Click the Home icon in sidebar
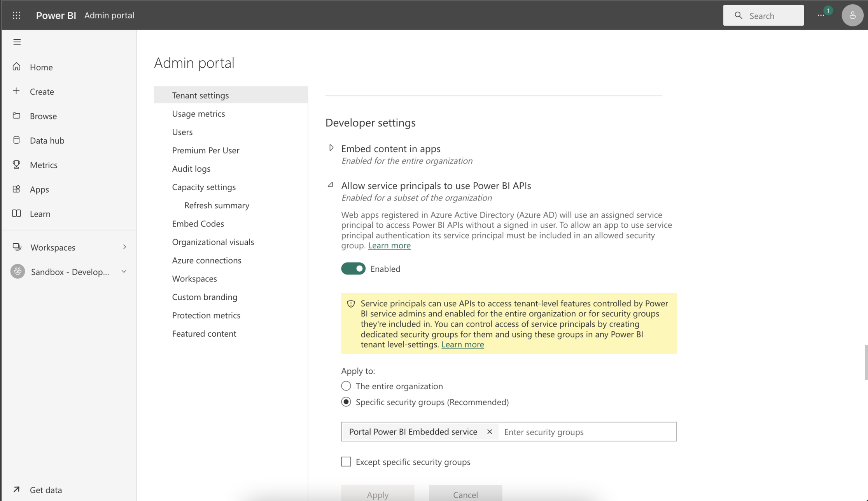This screenshot has width=868, height=501. tap(16, 67)
